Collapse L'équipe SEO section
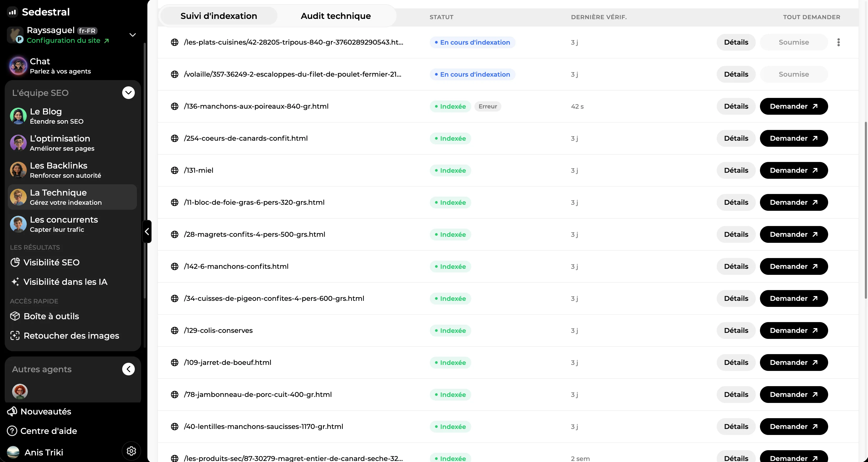This screenshot has width=868, height=462. tap(128, 93)
